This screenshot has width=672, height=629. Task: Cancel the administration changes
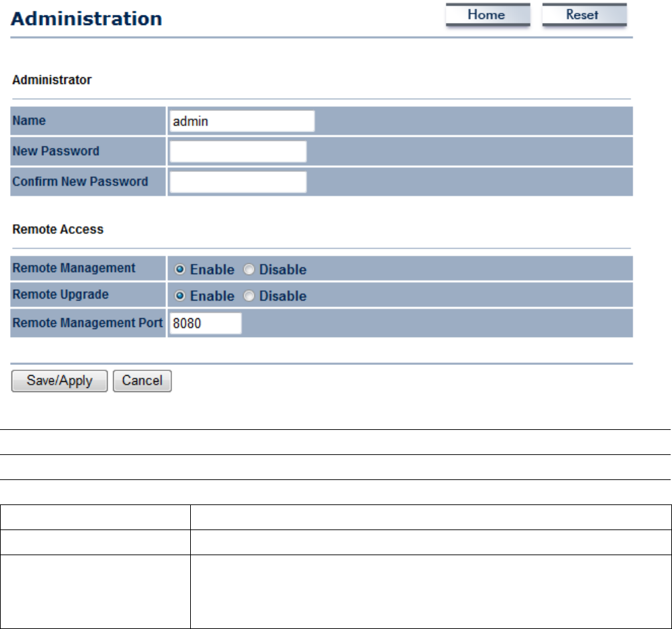click(x=142, y=381)
